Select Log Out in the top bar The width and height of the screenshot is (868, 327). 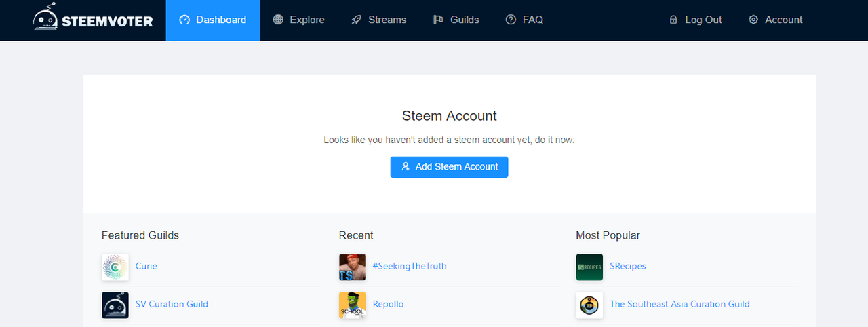[x=695, y=20]
